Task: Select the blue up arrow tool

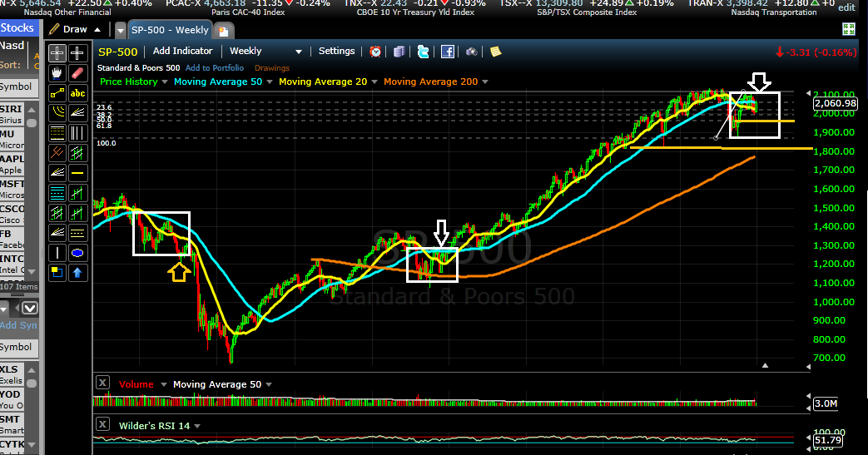Action: (77, 272)
